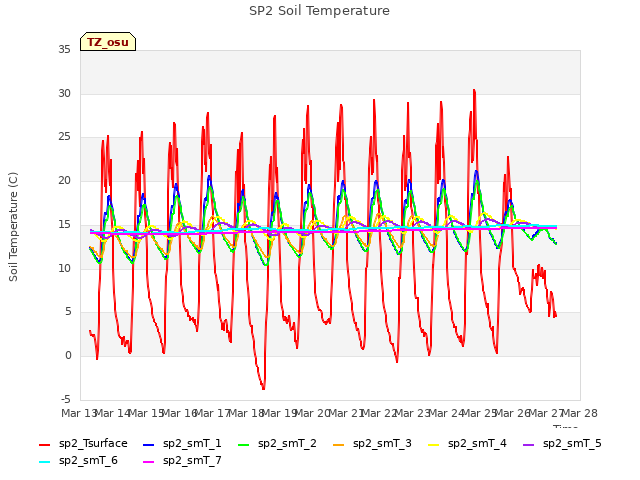This screenshot has height=480, width=640.
Task: Click the SP2 Soil Temperature chart title
Action: 319,11
